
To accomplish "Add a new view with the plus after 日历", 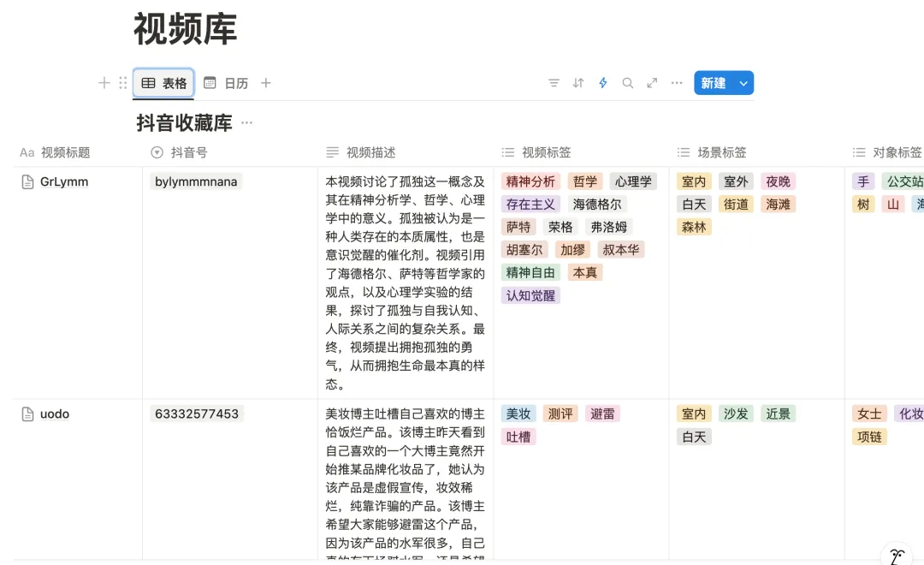I will click(x=265, y=83).
